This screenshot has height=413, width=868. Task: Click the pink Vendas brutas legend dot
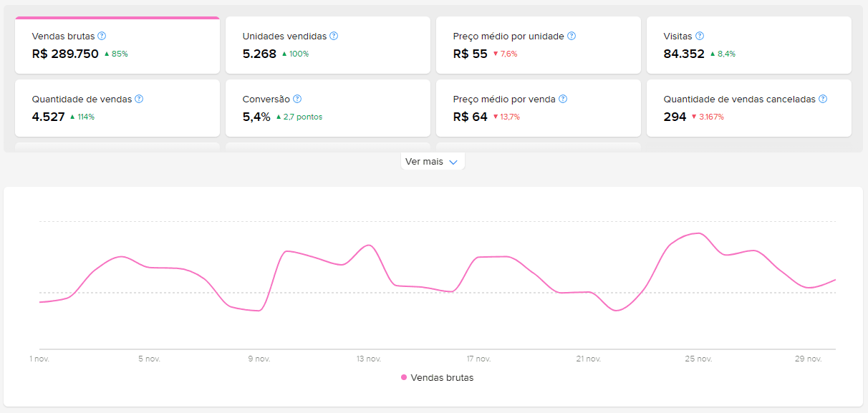click(x=404, y=377)
